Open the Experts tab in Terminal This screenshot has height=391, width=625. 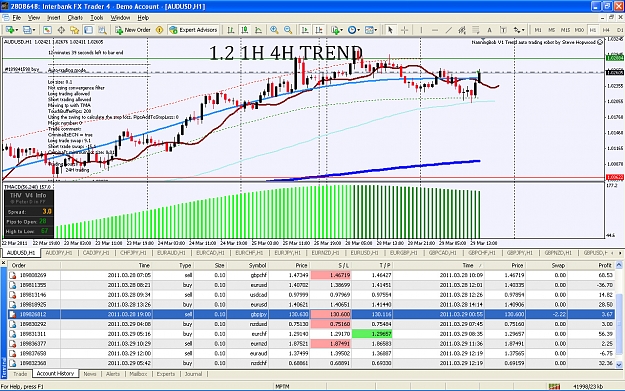pyautogui.click(x=166, y=374)
